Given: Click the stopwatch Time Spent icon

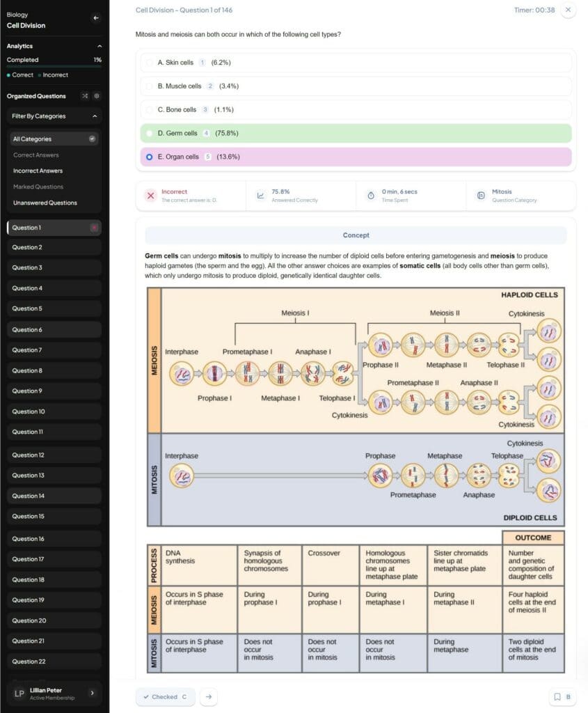Looking at the screenshot, I should (371, 196).
